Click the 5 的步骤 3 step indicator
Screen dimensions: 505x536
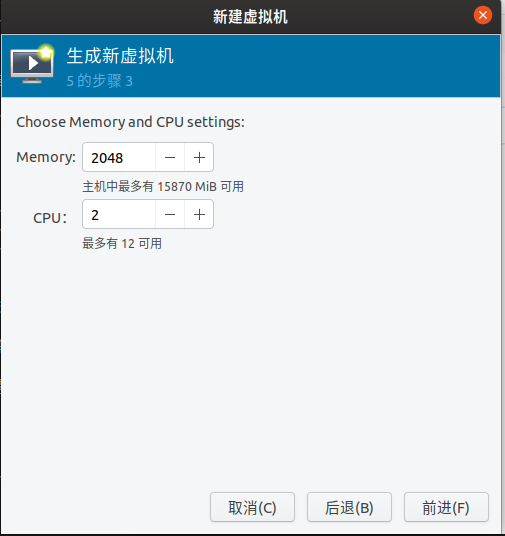coord(99,81)
